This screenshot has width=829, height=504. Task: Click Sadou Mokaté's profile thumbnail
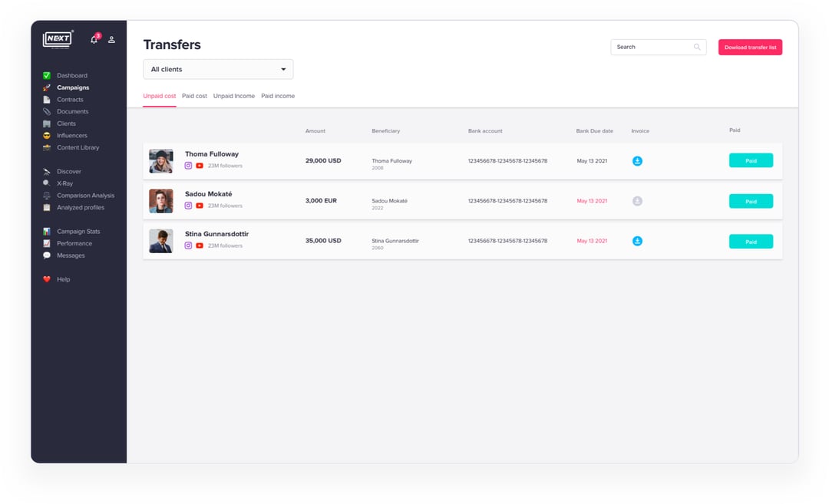[161, 201]
